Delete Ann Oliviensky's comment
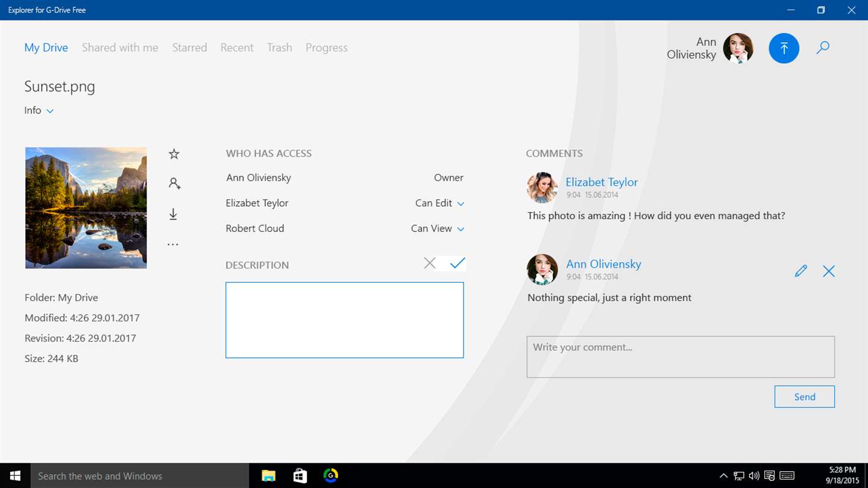The width and height of the screenshot is (868, 488). 829,271
